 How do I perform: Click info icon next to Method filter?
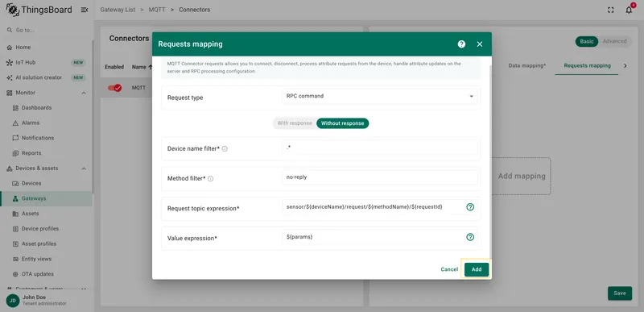[x=210, y=179]
